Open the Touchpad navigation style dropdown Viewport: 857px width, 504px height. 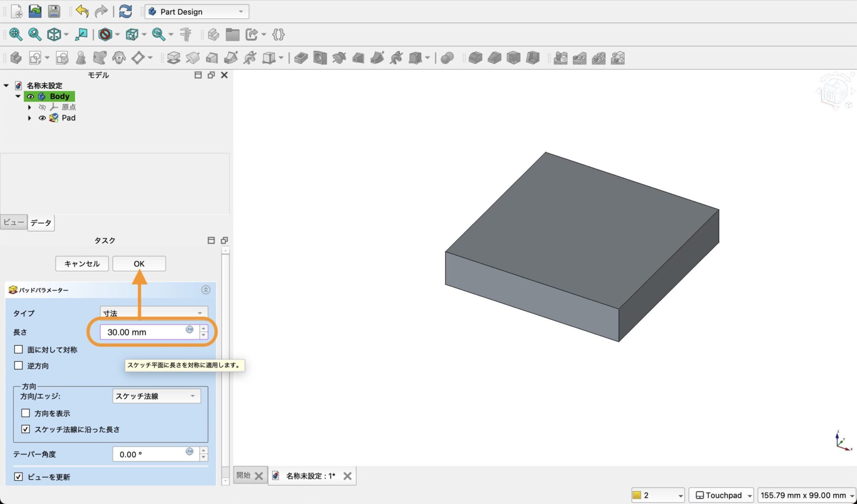pyautogui.click(x=721, y=495)
